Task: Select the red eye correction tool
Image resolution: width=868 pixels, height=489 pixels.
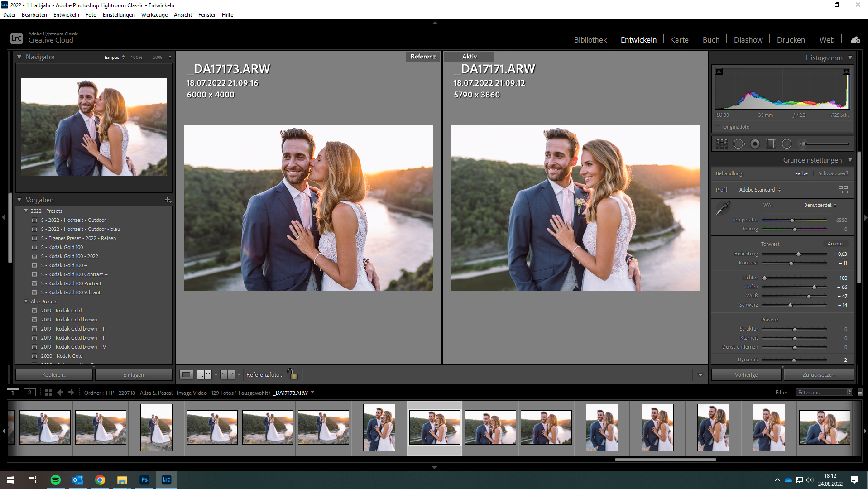Action: [755, 144]
